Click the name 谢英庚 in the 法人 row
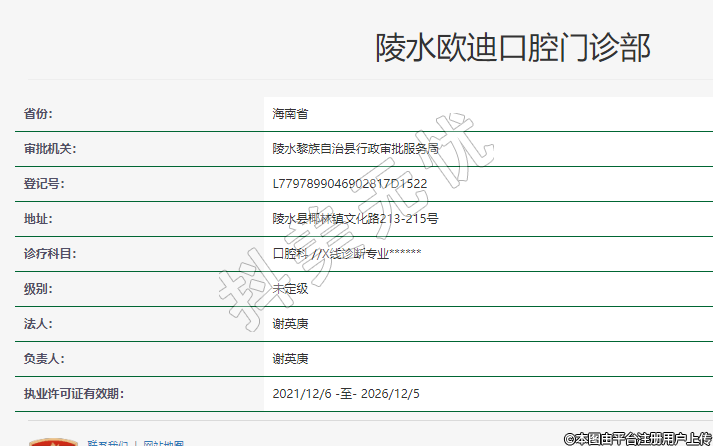 pos(290,324)
